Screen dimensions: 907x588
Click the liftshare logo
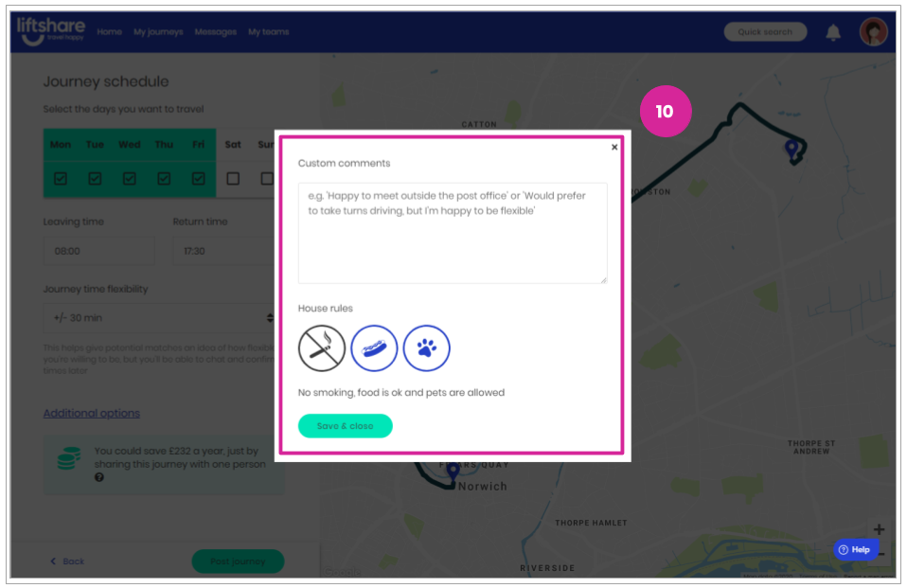51,30
